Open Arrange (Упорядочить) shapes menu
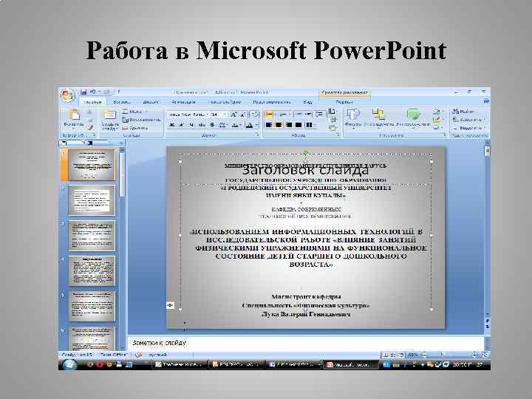 coord(378,117)
